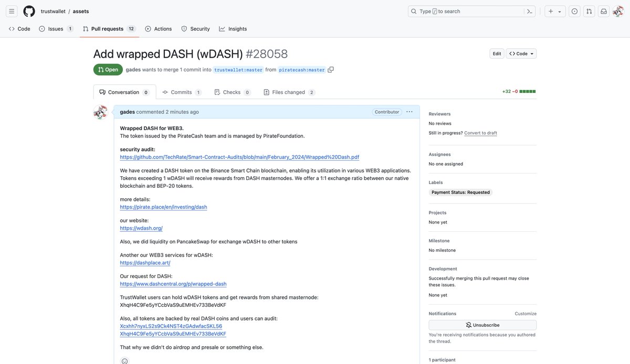This screenshot has height=364, width=630.
Task: Copy the head branch name
Action: tap(331, 69)
